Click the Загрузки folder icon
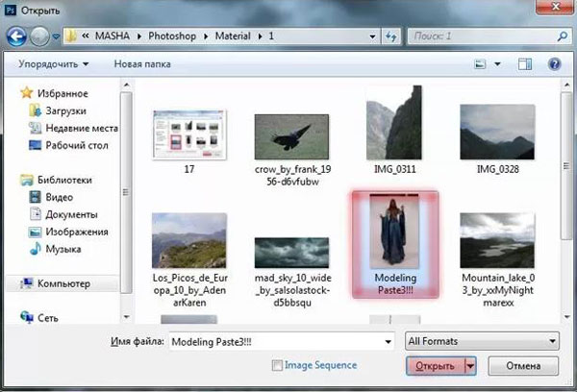 (x=35, y=110)
